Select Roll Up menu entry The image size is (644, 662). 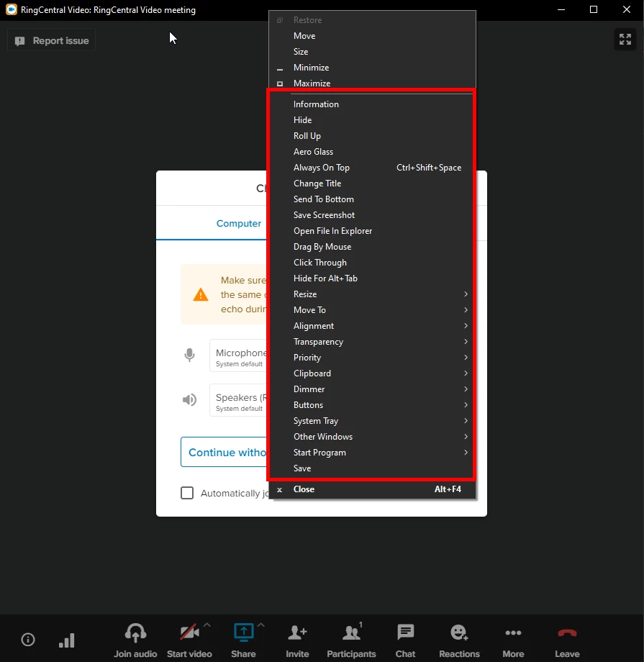click(373, 135)
